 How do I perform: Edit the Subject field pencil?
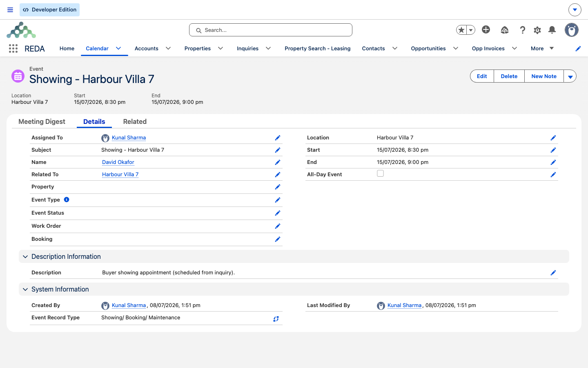point(278,150)
